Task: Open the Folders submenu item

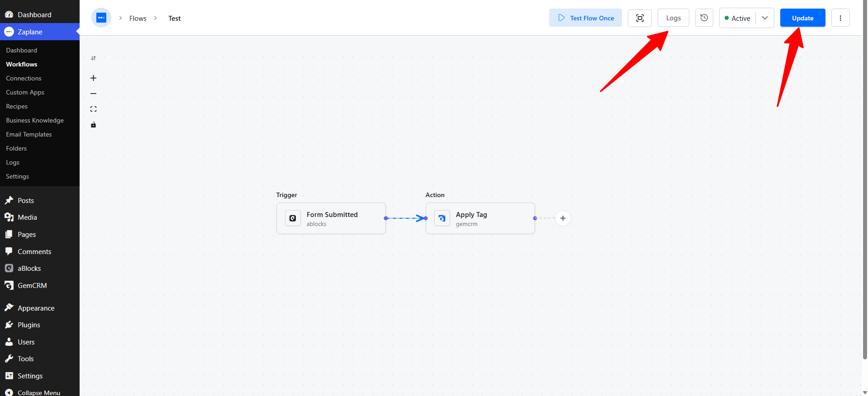Action: (x=16, y=148)
